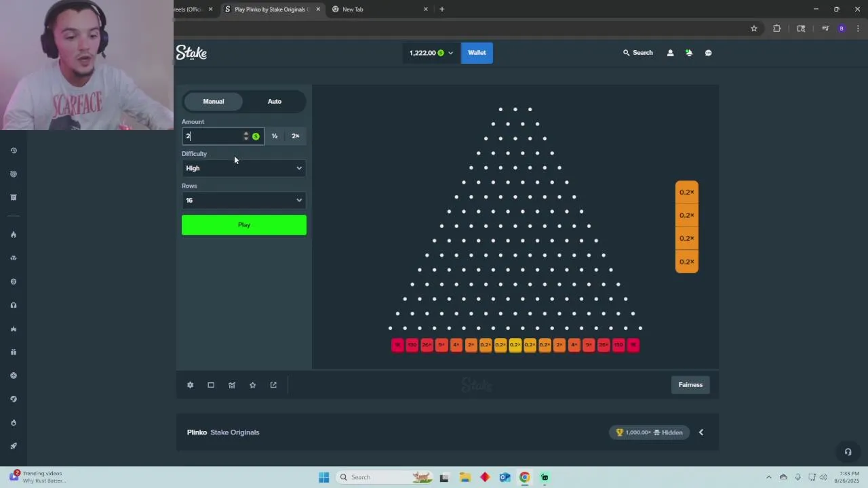The height and width of the screenshot is (488, 868).
Task: Favorite the game with star icon
Action: pos(253,385)
